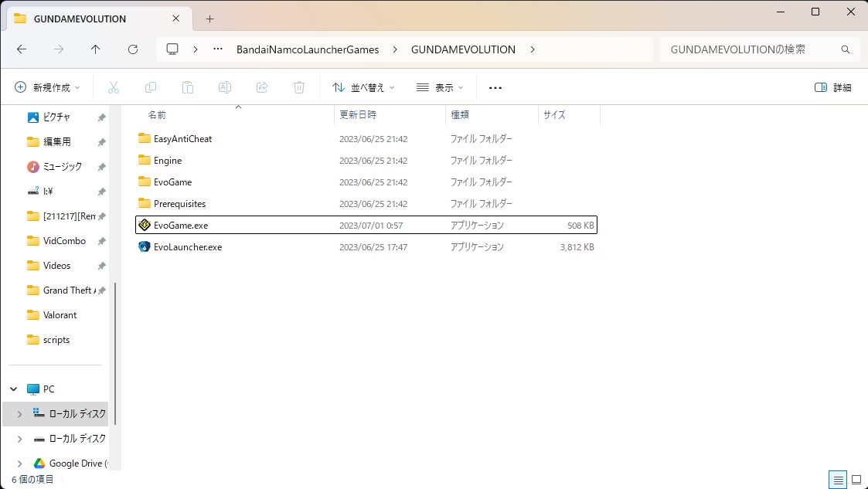Click the Rename icon in the toolbar
Viewport: 868px width, 489px height.
coord(225,87)
